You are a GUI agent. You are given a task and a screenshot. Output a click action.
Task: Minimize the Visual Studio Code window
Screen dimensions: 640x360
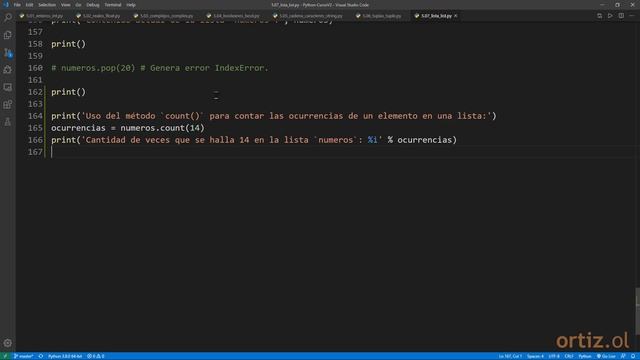coord(602,5)
